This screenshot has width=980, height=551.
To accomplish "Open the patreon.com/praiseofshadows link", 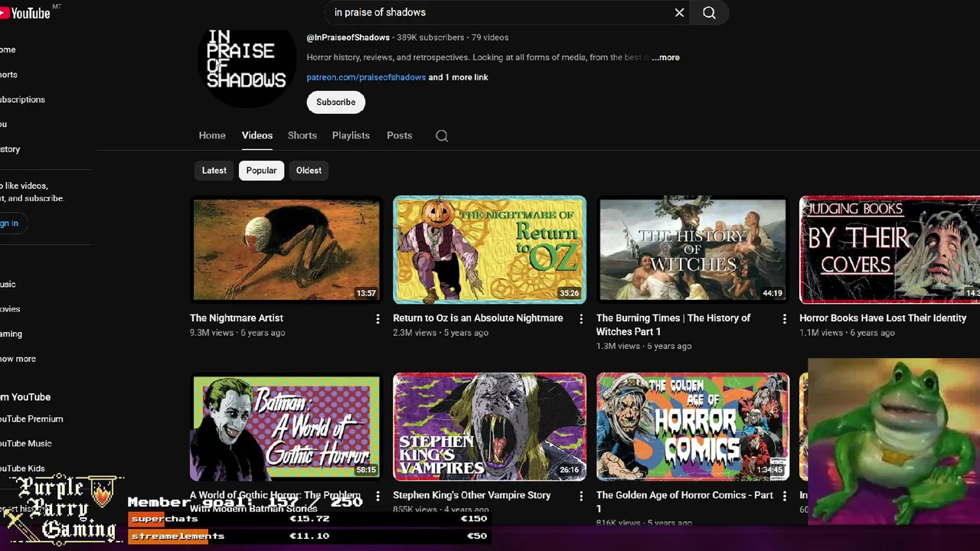I will [366, 77].
